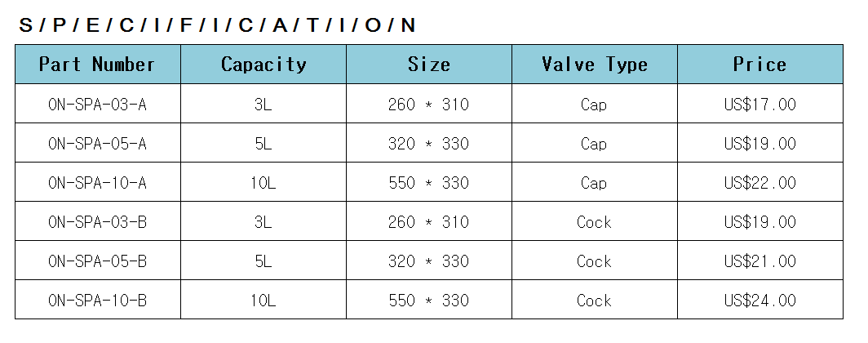This screenshot has width=868, height=343.
Task: Click the Part Number column header
Action: tap(97, 65)
